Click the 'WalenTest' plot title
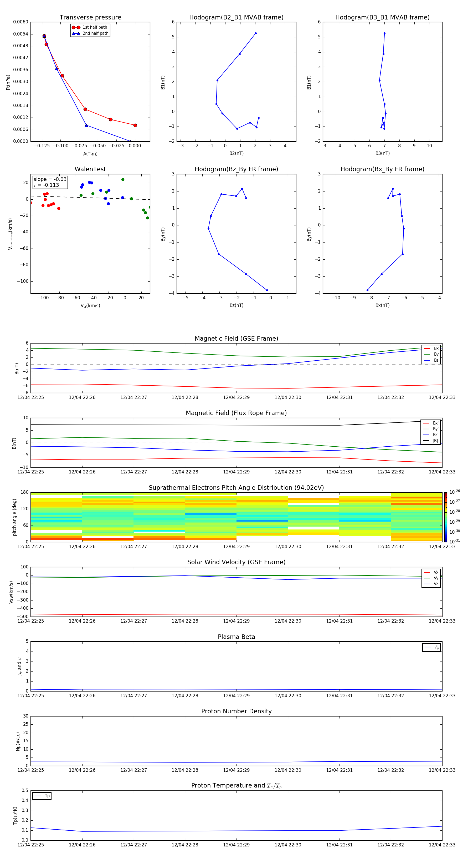This screenshot has width=473, height=868. click(x=90, y=169)
